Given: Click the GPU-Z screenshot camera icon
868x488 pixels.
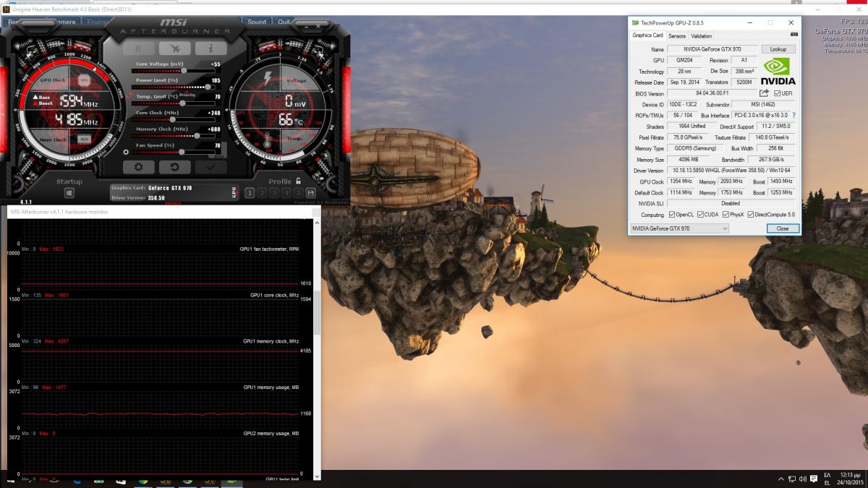Looking at the screenshot, I should [793, 35].
